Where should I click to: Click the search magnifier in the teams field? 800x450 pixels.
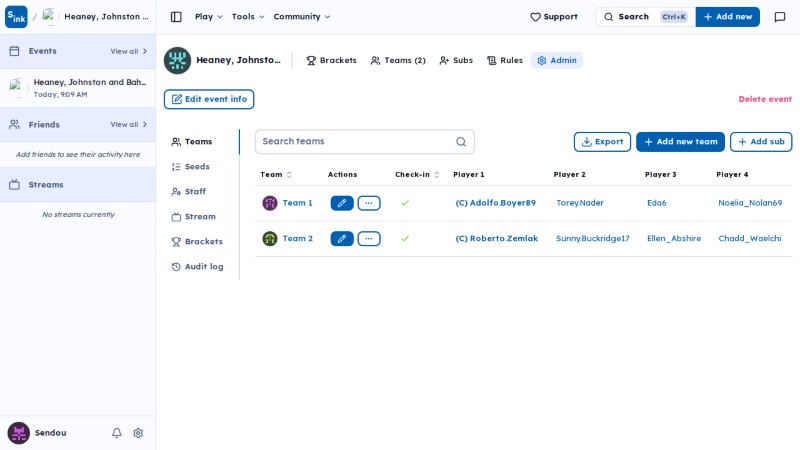[461, 142]
